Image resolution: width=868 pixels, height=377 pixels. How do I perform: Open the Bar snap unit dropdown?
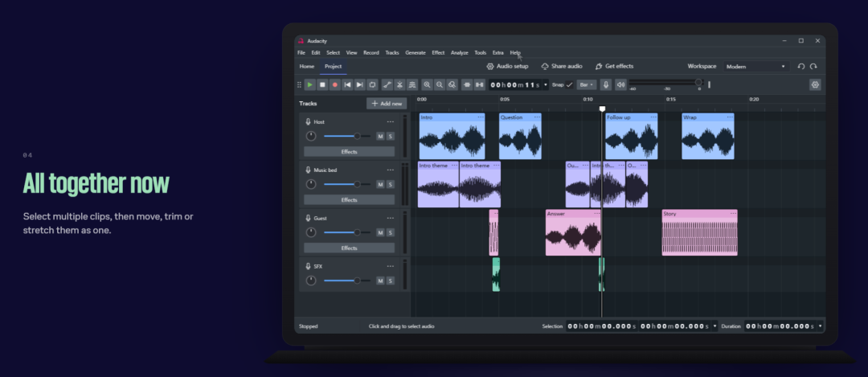586,84
